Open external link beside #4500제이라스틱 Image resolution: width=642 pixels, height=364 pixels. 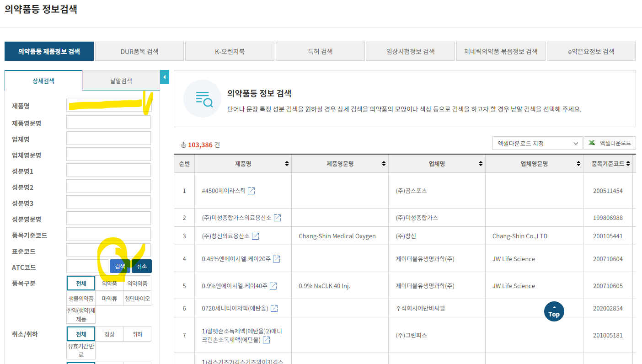click(x=251, y=191)
